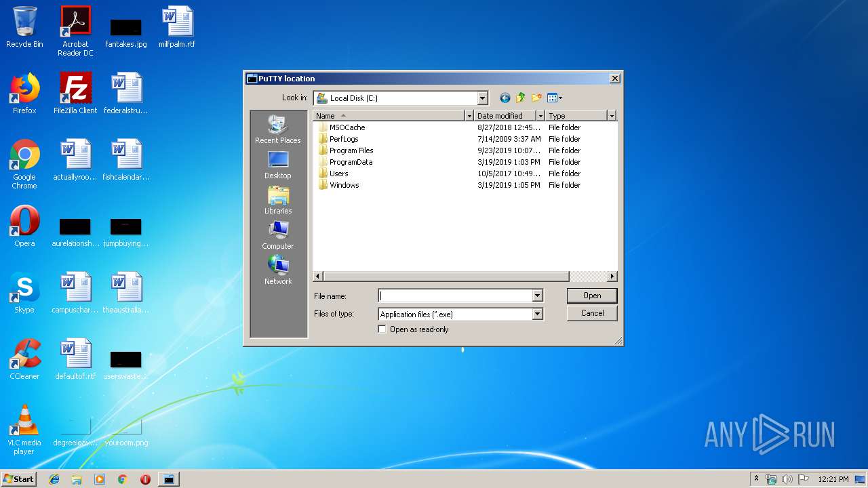Open Name column filter dropdown
The image size is (868, 488).
point(469,116)
